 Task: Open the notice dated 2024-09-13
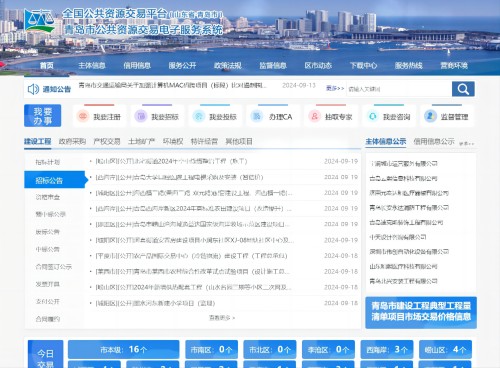[173, 86]
